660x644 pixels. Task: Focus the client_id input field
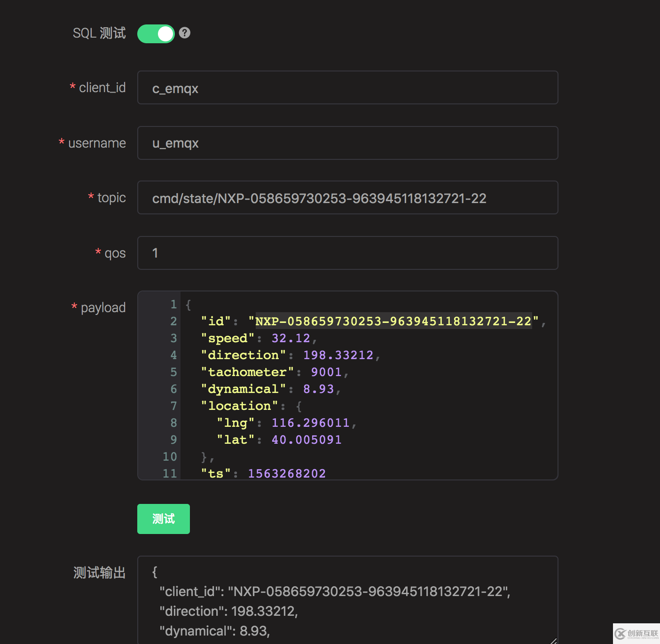347,88
